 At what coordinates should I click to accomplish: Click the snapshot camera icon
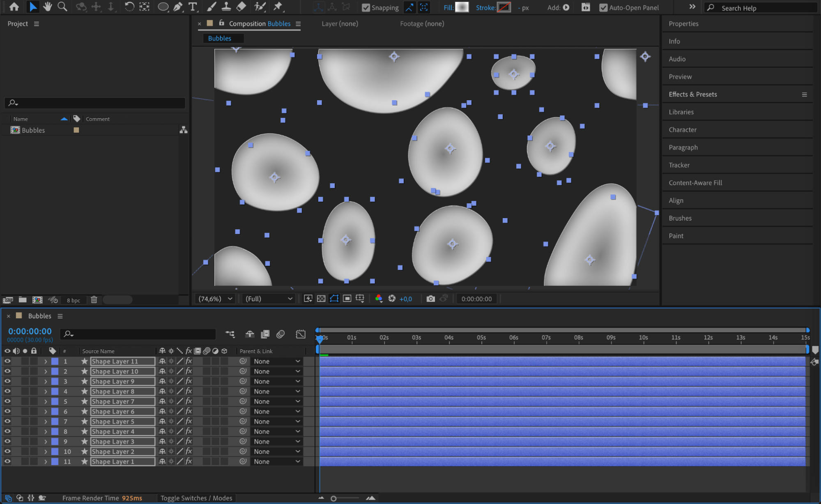(x=430, y=299)
